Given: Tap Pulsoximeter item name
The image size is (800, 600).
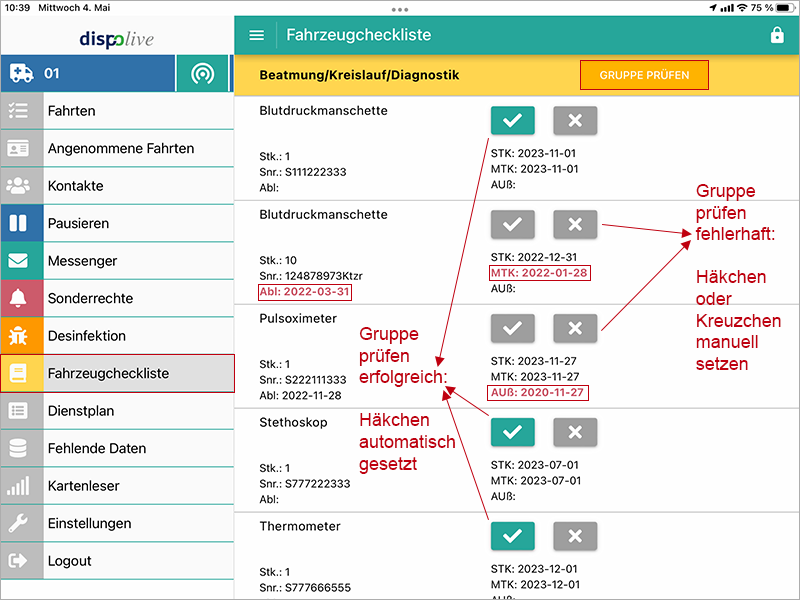Looking at the screenshot, I should coord(298,319).
